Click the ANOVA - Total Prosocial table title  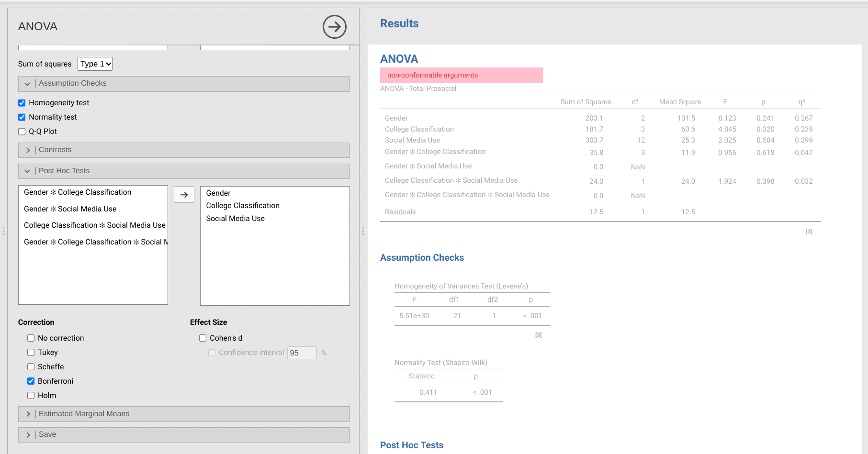click(x=418, y=89)
